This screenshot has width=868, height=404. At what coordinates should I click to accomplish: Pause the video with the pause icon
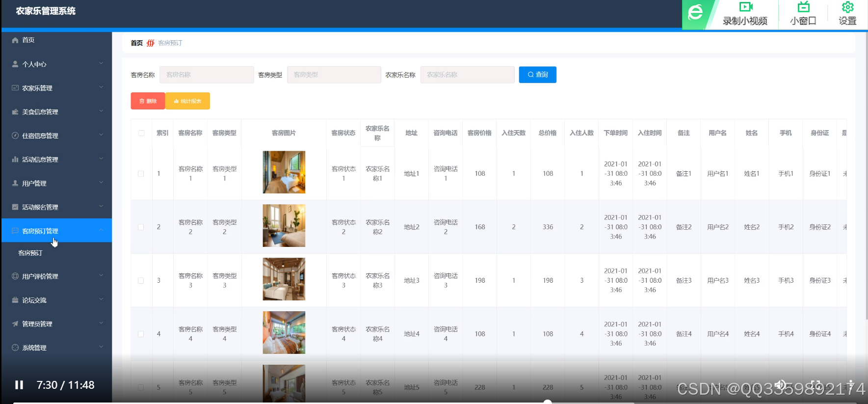19,385
